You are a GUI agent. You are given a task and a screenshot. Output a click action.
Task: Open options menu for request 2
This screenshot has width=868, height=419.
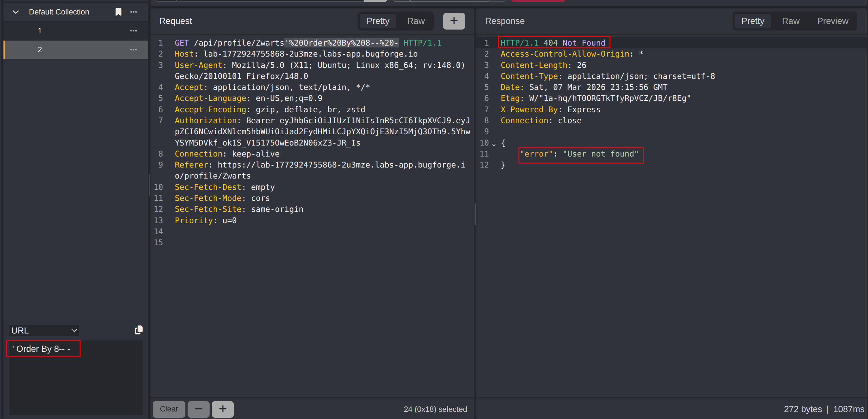134,50
